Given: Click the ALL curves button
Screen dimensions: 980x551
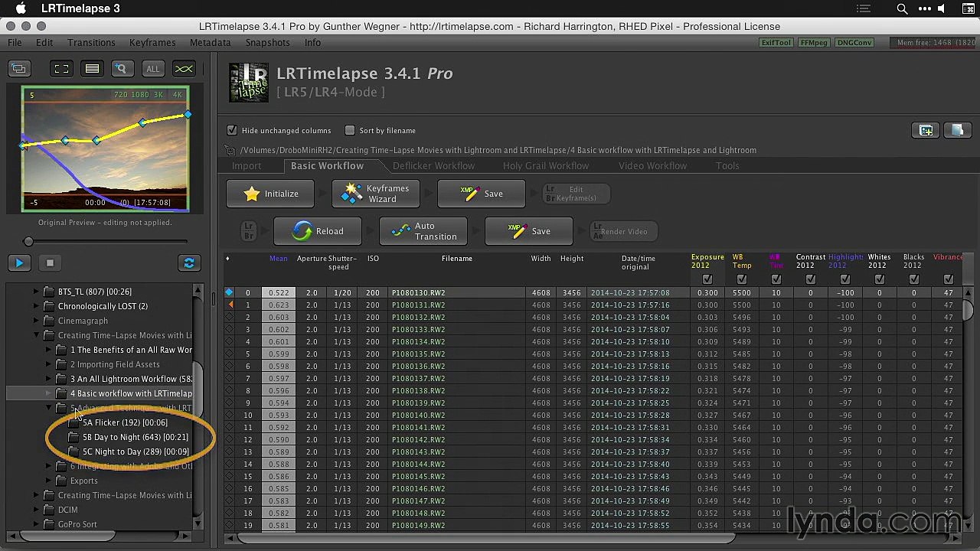Looking at the screenshot, I should (153, 69).
